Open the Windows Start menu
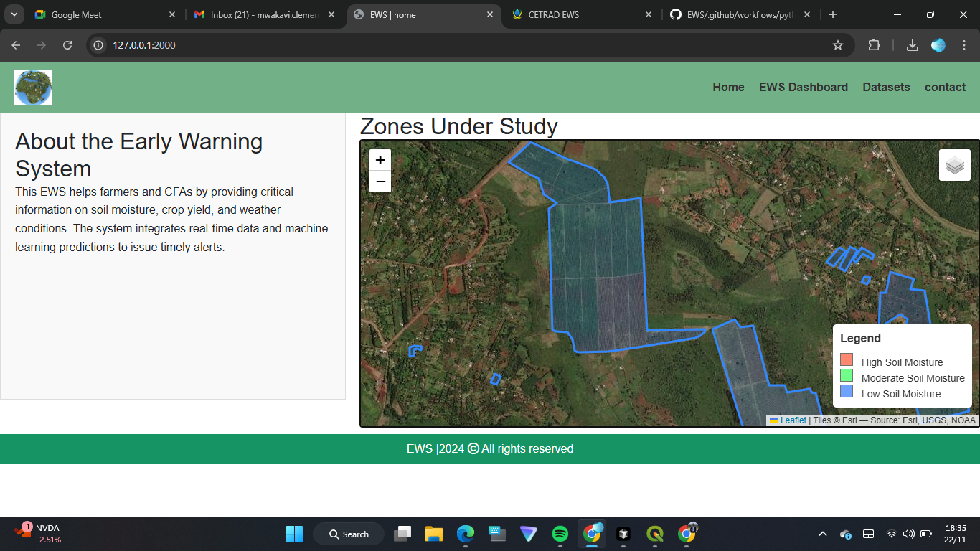Viewport: 980px width, 551px height. tap(294, 534)
